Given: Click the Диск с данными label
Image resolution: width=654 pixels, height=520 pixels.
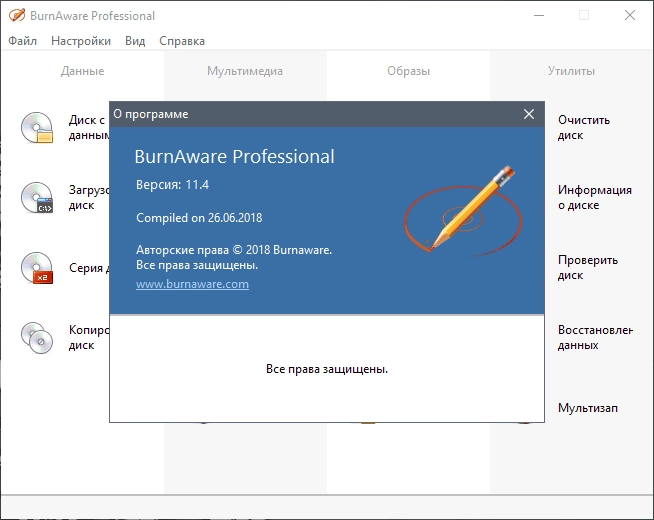Looking at the screenshot, I should pos(89,128).
